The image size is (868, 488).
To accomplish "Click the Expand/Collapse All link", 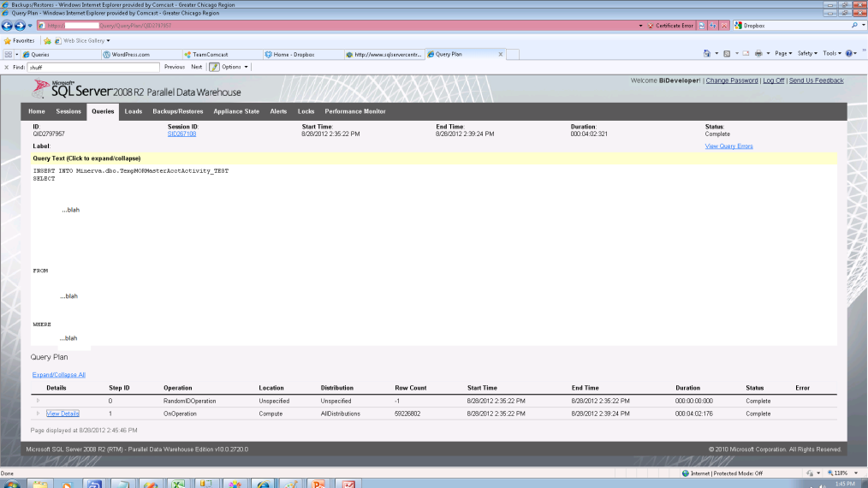I will (x=59, y=375).
